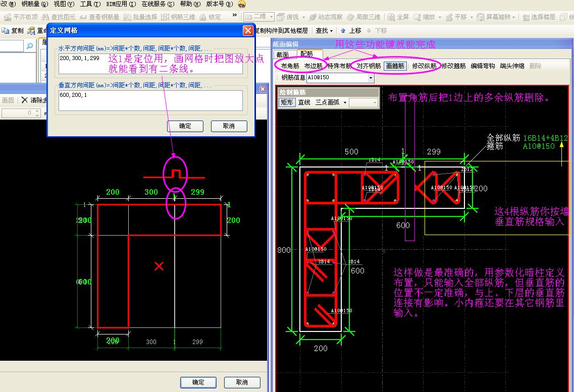Image resolution: width=574 pixels, height=392 pixels.
Task: Select the 特殊布筋 tool
Action: click(x=339, y=66)
